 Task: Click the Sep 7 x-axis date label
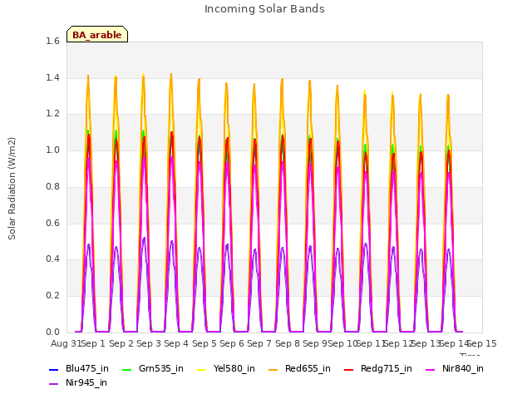coord(259,343)
